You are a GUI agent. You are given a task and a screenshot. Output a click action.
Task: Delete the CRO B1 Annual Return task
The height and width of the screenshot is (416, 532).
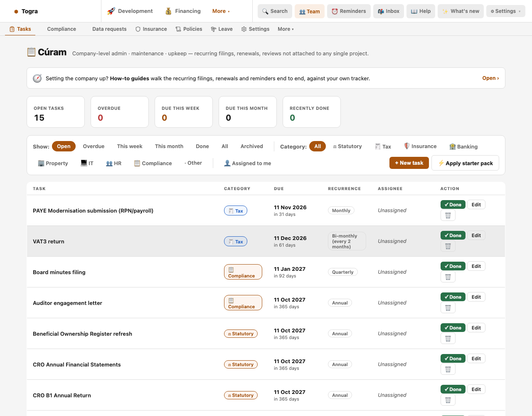(x=448, y=400)
